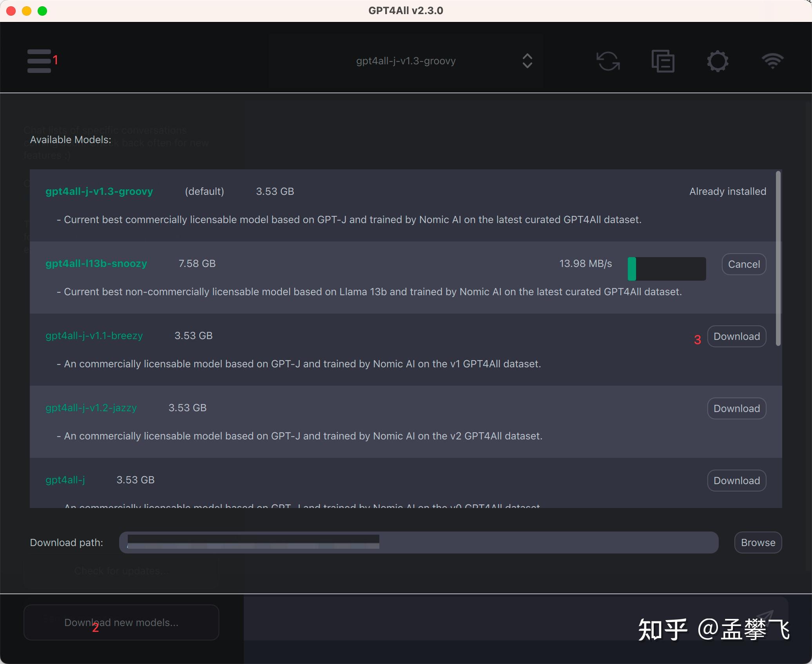812x664 pixels.
Task: Open the sidebar hamburger menu
Action: coord(39,61)
